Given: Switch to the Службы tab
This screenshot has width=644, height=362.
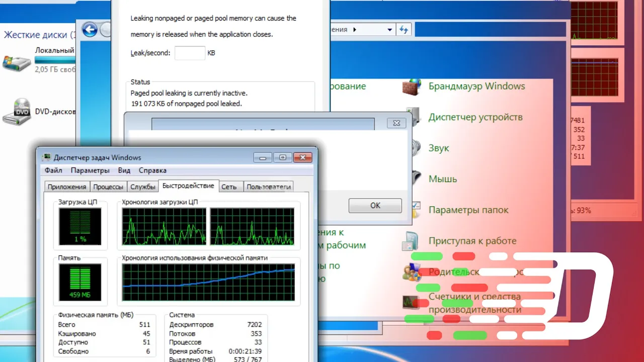Looking at the screenshot, I should click(x=143, y=187).
